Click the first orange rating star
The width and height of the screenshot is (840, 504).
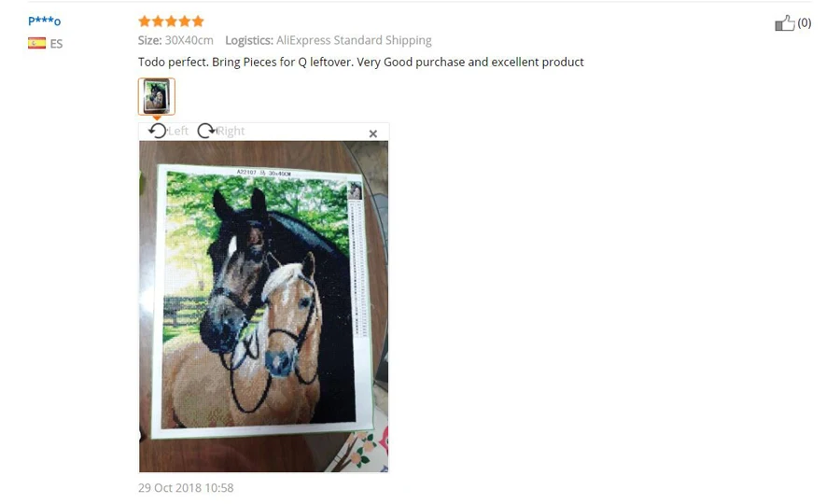[145, 21]
